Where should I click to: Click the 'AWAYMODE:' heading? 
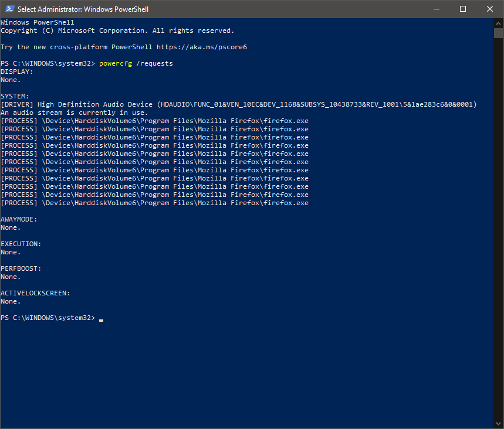coord(19,219)
